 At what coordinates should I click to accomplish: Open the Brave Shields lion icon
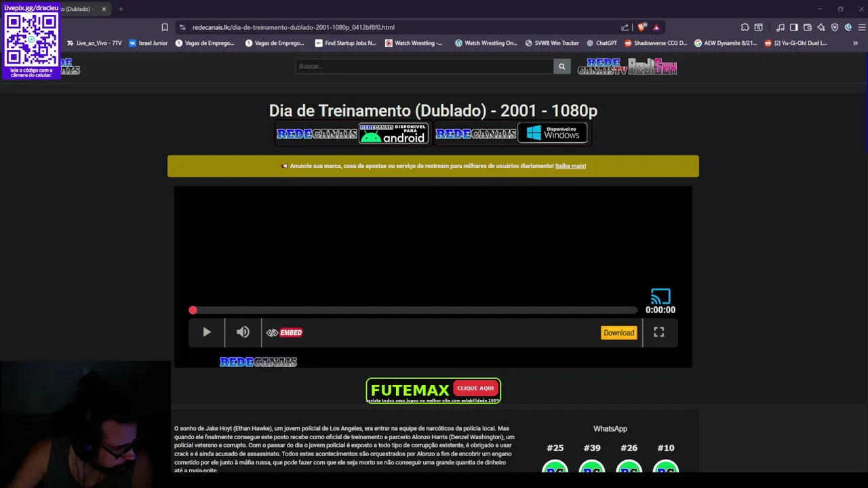[x=642, y=27]
